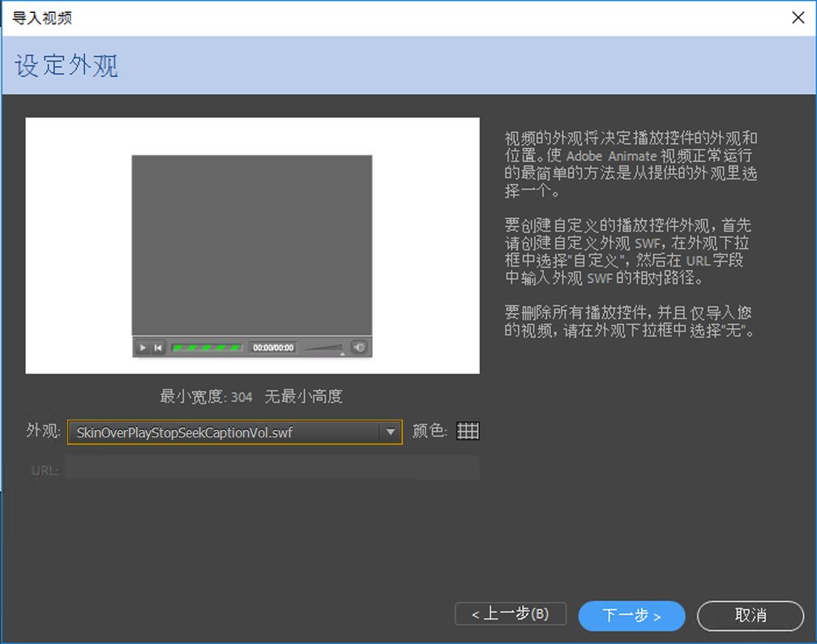The width and height of the screenshot is (817, 644).
Task: Click the Play toggle on the player skin
Action: [x=143, y=347]
